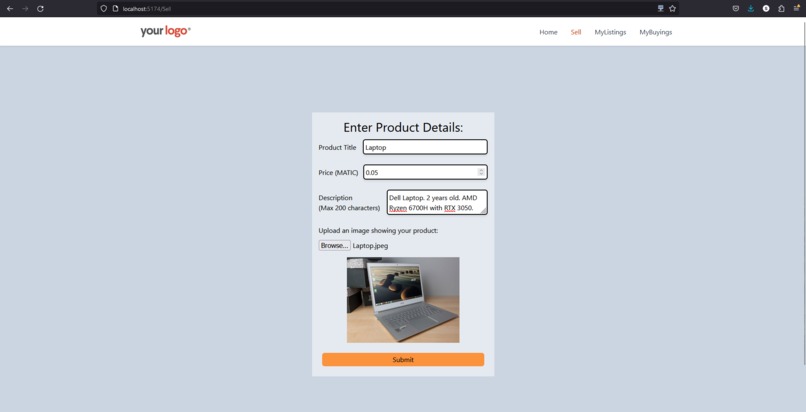Click the uploaded laptop image preview

tap(403, 300)
